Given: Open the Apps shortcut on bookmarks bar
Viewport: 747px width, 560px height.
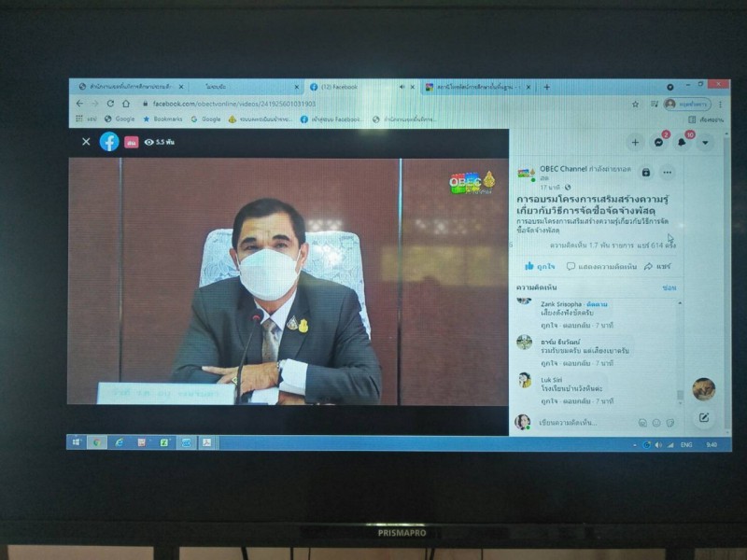Looking at the screenshot, I should coord(86,119).
